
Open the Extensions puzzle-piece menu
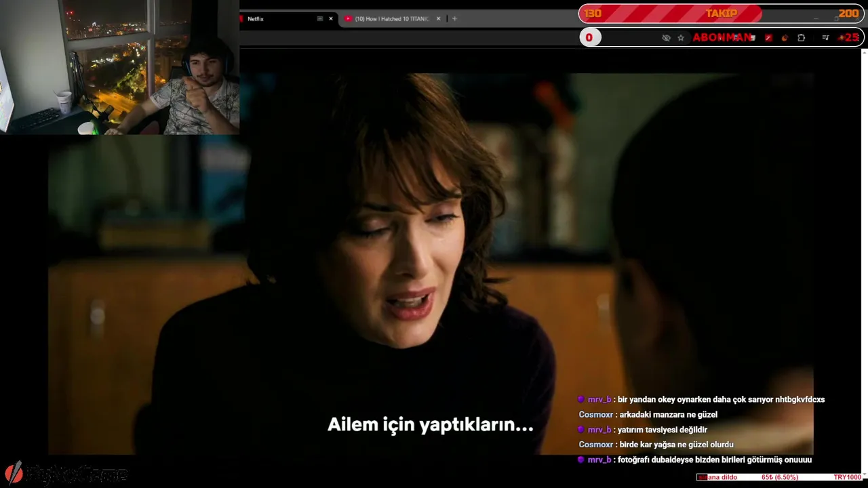[801, 38]
